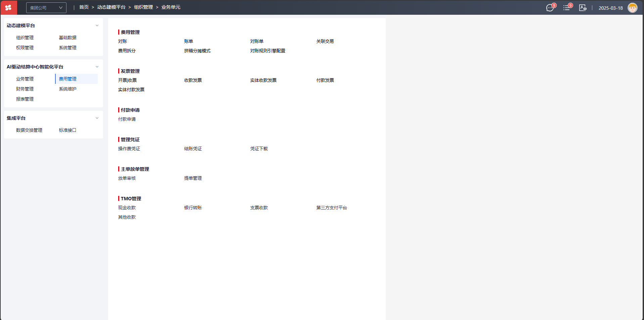Open 基础数据 in the sidebar
Screen dimensions: 644x320
tap(68, 38)
